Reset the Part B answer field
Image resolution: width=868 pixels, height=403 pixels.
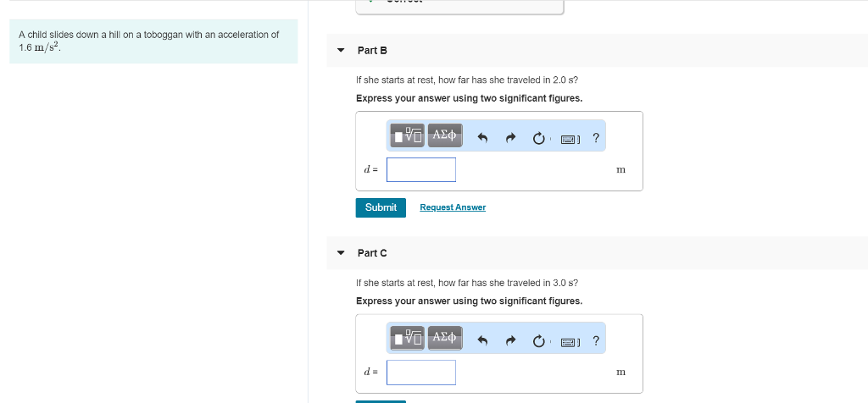538,137
